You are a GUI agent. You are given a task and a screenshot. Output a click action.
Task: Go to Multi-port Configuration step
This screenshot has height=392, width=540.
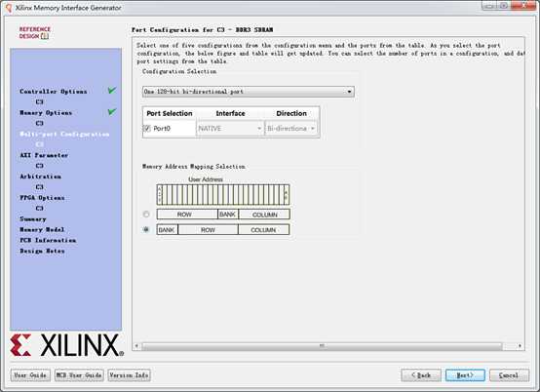point(64,134)
